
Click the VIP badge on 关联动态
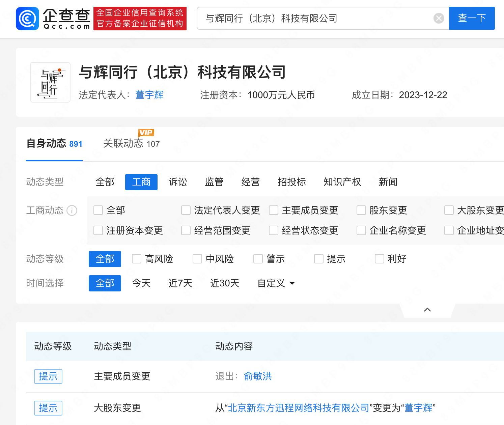146,133
